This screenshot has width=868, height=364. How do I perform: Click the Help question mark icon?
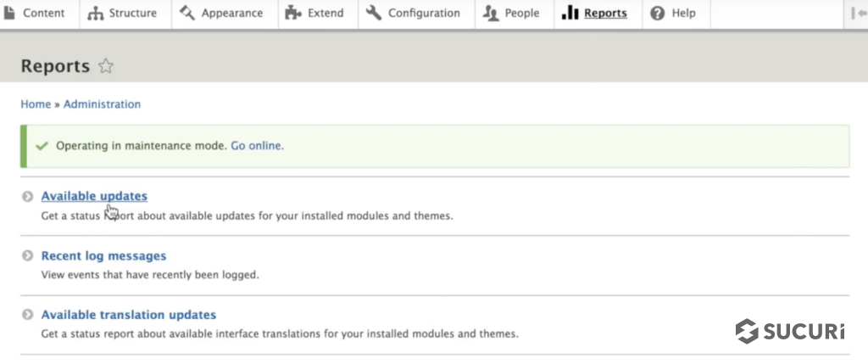[x=658, y=14]
